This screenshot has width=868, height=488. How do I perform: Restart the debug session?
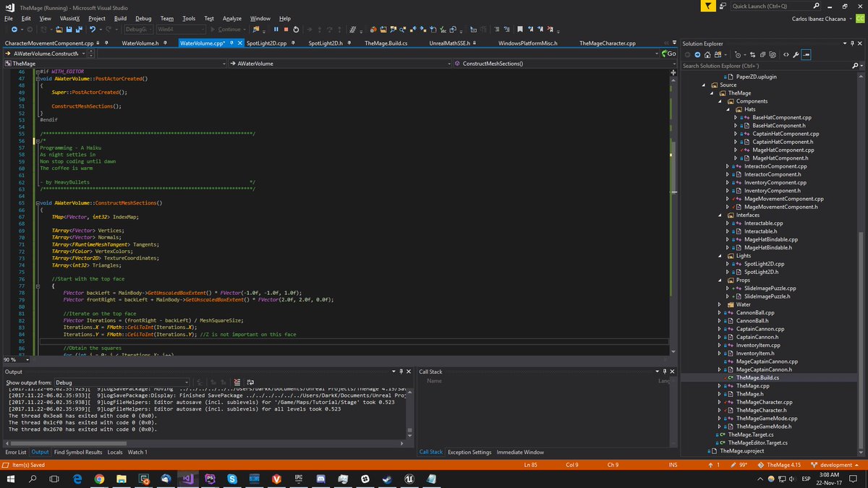(297, 30)
